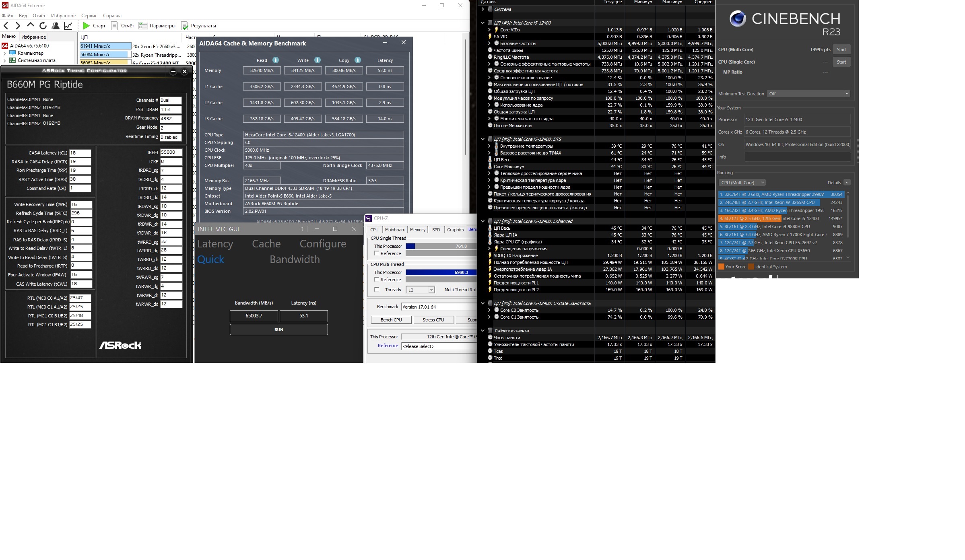Click the green Старт play icon
This screenshot has width=965, height=560.
point(86,26)
